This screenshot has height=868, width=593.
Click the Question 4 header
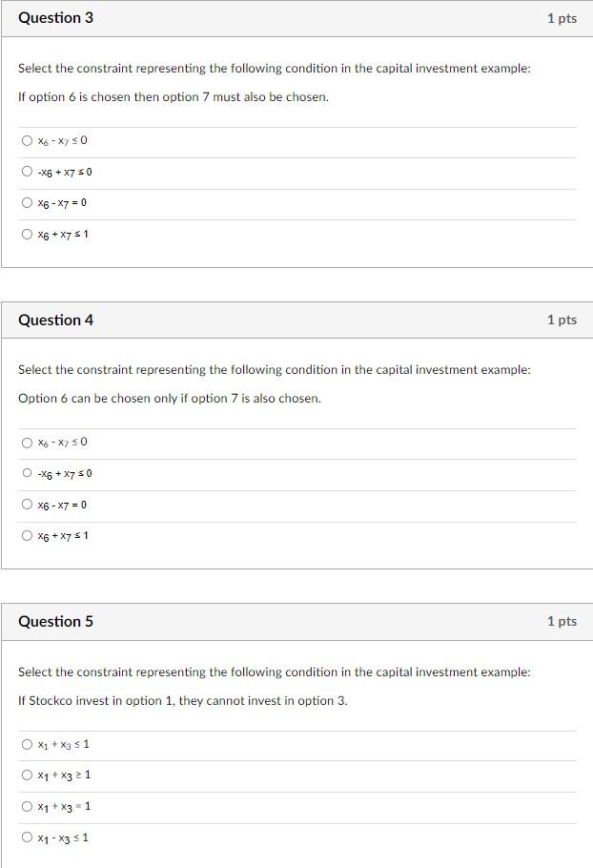52,320
